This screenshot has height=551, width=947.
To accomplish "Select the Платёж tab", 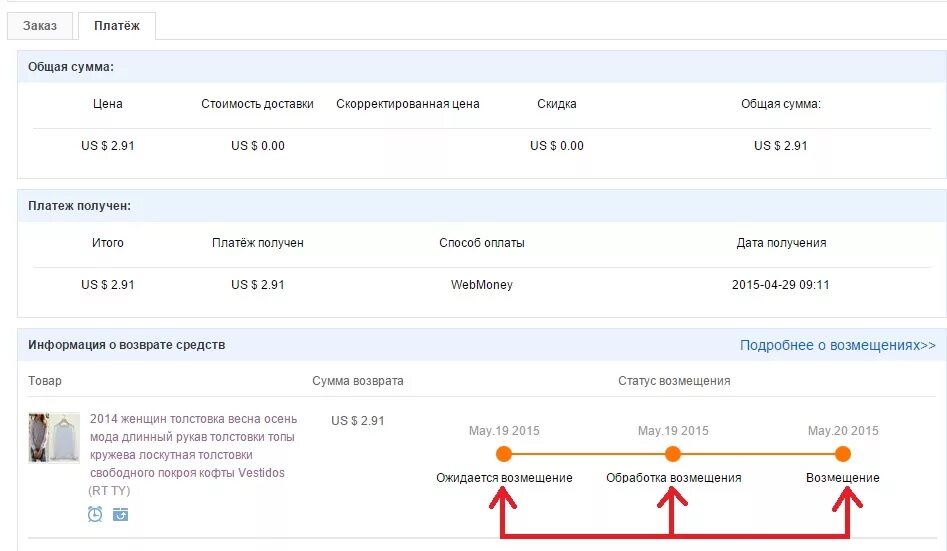I will [x=117, y=26].
